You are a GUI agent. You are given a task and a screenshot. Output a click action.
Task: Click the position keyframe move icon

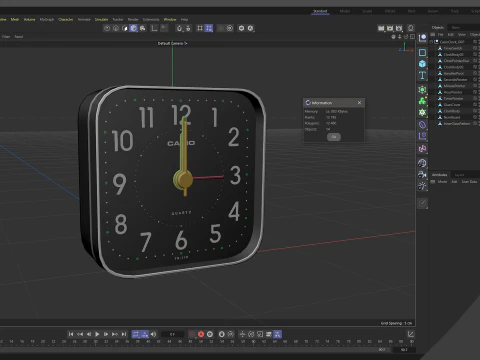[x=242, y=334]
